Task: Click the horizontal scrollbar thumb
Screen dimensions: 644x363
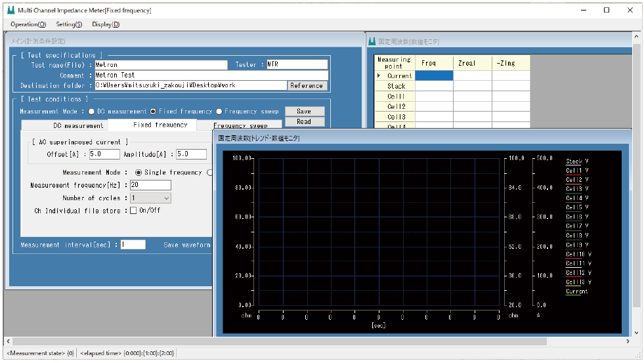Action: 280,341
